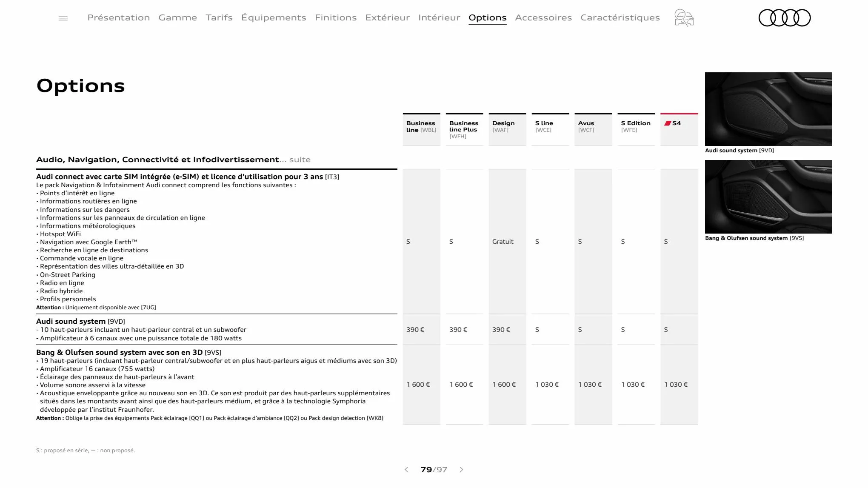Open the Présentation tab
The height and width of the screenshot is (488, 868).
point(119,17)
